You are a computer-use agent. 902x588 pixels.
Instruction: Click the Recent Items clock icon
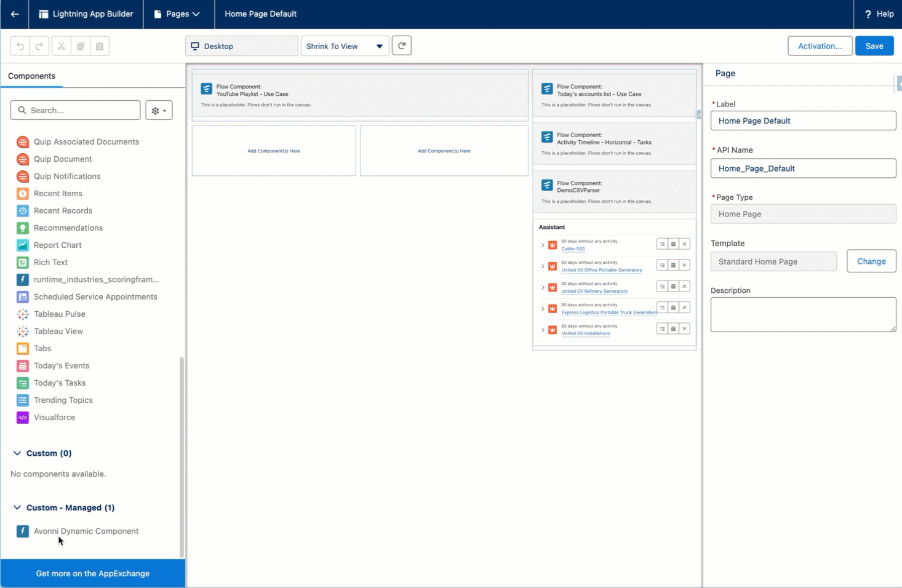pos(23,194)
